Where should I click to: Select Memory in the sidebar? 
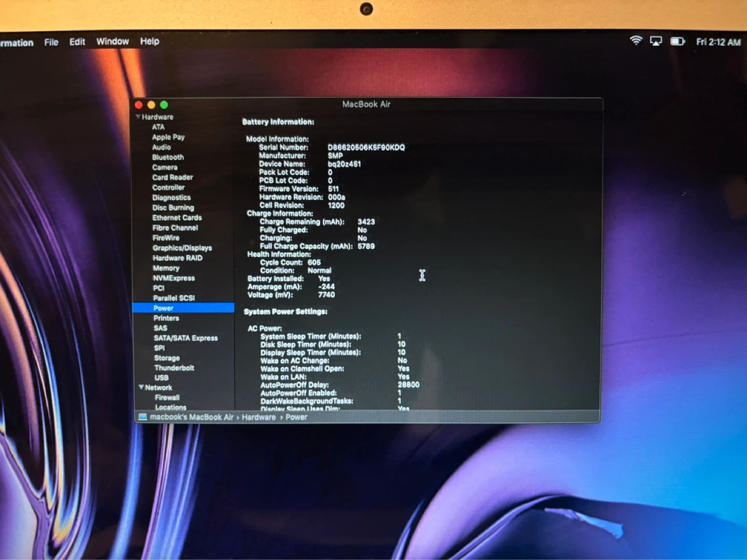click(x=166, y=268)
